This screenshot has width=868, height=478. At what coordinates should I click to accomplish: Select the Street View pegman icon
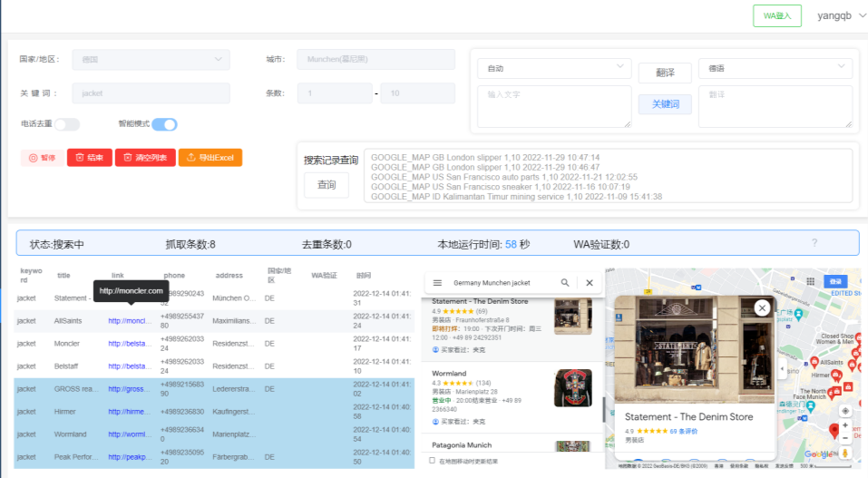(x=844, y=454)
